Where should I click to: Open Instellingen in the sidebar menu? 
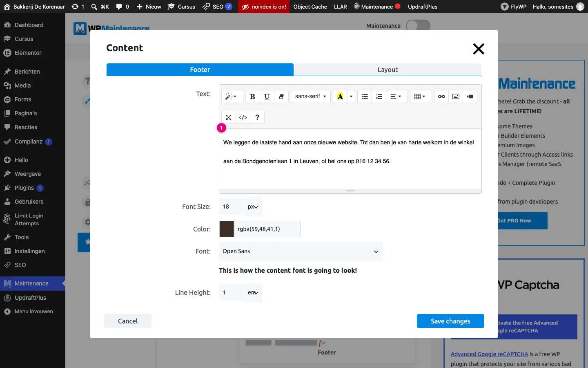(33, 251)
